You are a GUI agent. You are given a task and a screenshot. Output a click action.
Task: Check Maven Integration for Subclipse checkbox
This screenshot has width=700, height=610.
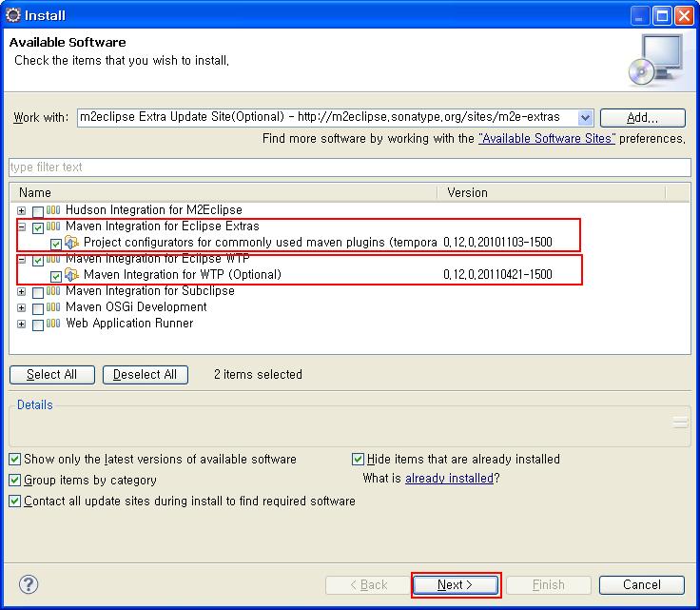[x=38, y=292]
